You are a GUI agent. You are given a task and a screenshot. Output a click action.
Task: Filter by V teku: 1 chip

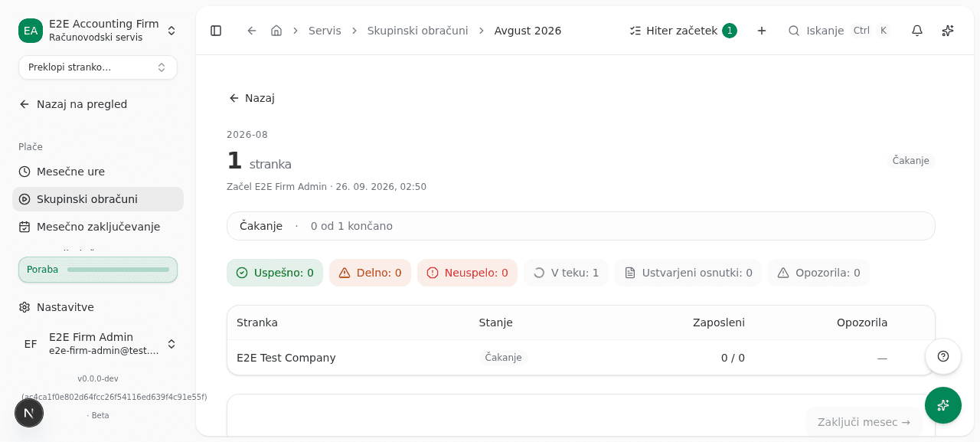click(x=566, y=273)
